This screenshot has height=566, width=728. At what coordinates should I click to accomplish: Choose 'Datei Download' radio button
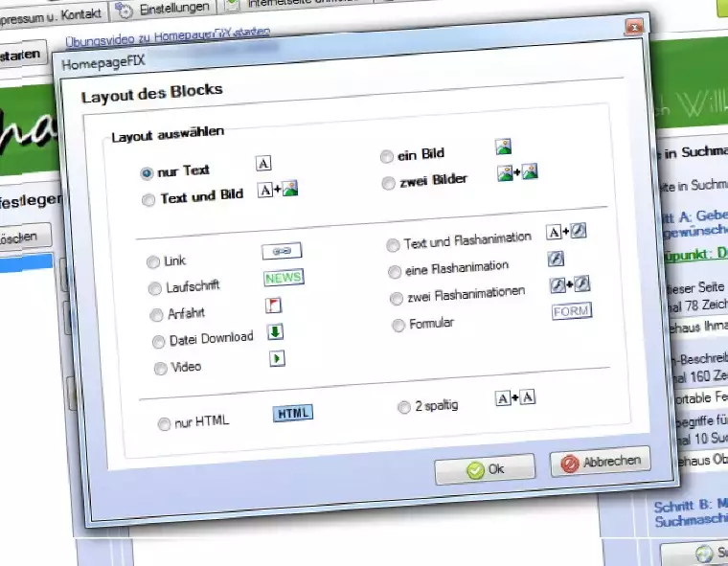[159, 342]
